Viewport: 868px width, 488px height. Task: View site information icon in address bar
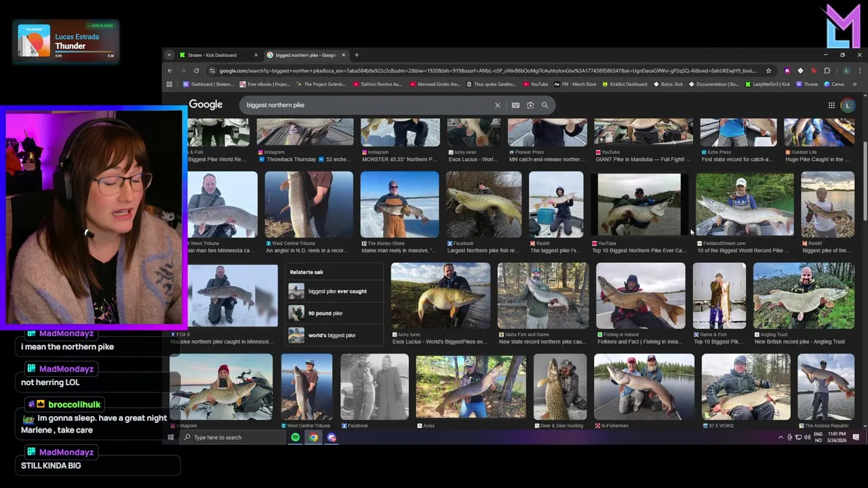tap(212, 70)
